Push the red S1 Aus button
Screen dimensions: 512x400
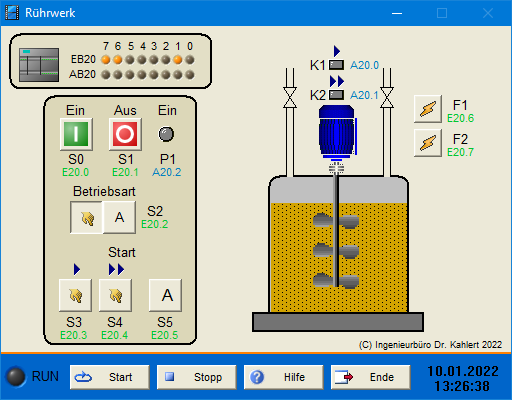125,134
